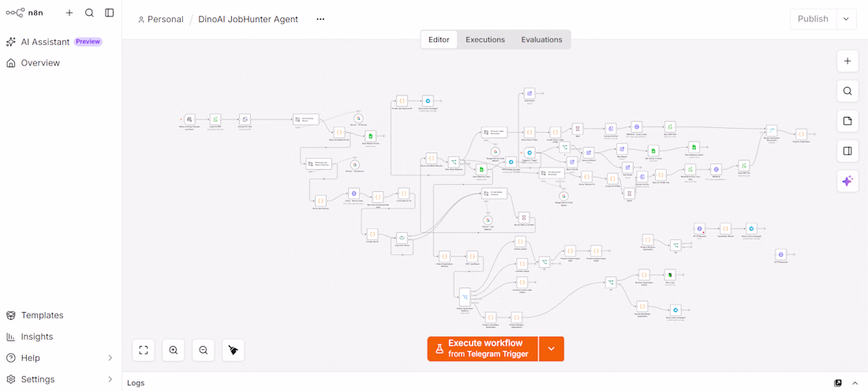The width and height of the screenshot is (868, 391).
Task: Open the AI Assistant sidebar item
Action: [54, 42]
